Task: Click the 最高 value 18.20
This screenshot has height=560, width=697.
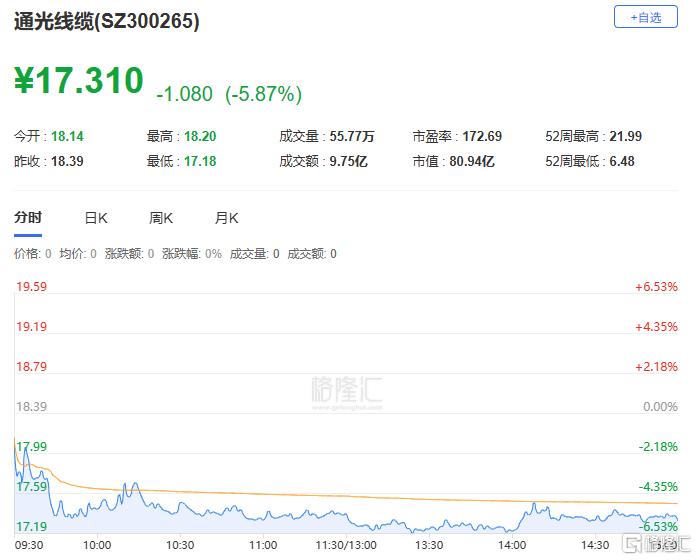Action: point(200,136)
